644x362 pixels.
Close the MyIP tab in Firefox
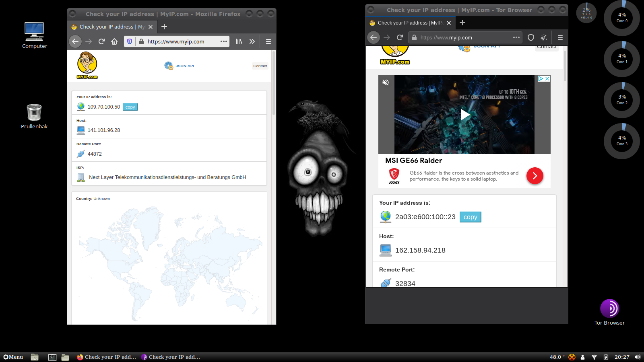click(151, 27)
